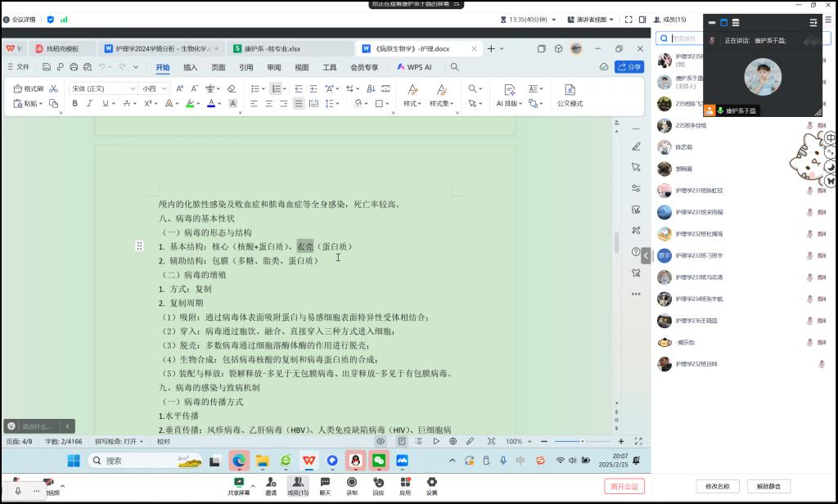This screenshot has height=504, width=838.
Task: Open WPS AI from the menu bar
Action: (415, 67)
